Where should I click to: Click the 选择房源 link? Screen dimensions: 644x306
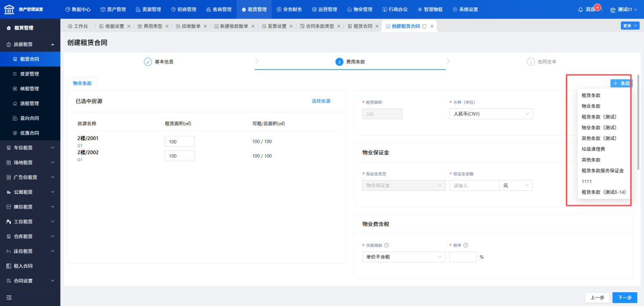[321, 101]
